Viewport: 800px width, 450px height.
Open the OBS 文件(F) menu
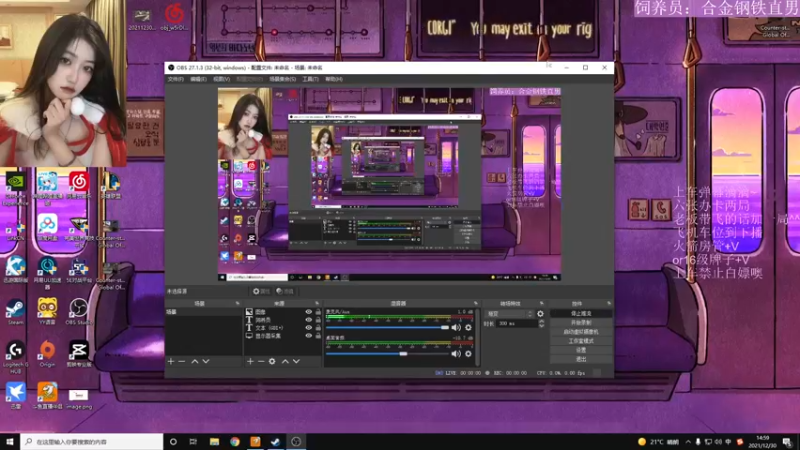tap(175, 79)
